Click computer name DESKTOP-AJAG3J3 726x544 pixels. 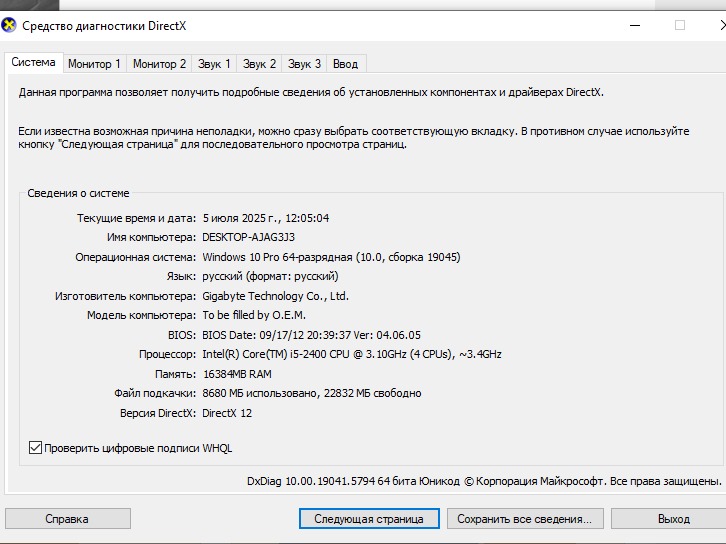(249, 237)
